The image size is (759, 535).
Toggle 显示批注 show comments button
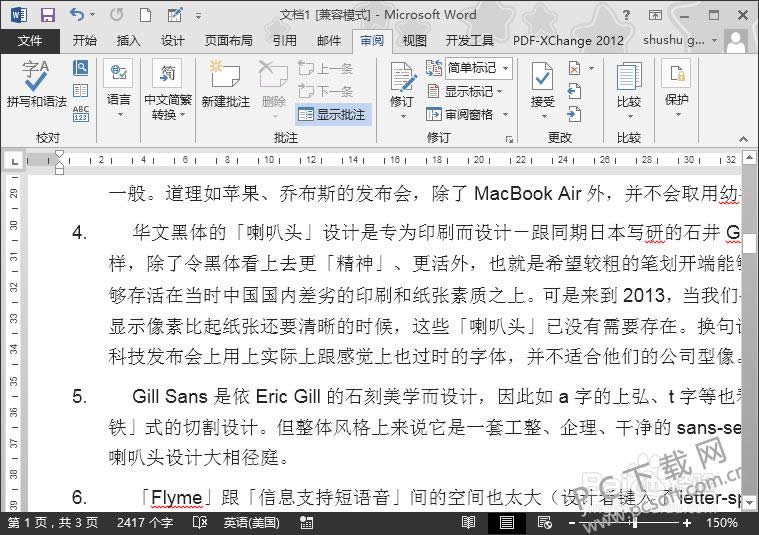(x=333, y=114)
